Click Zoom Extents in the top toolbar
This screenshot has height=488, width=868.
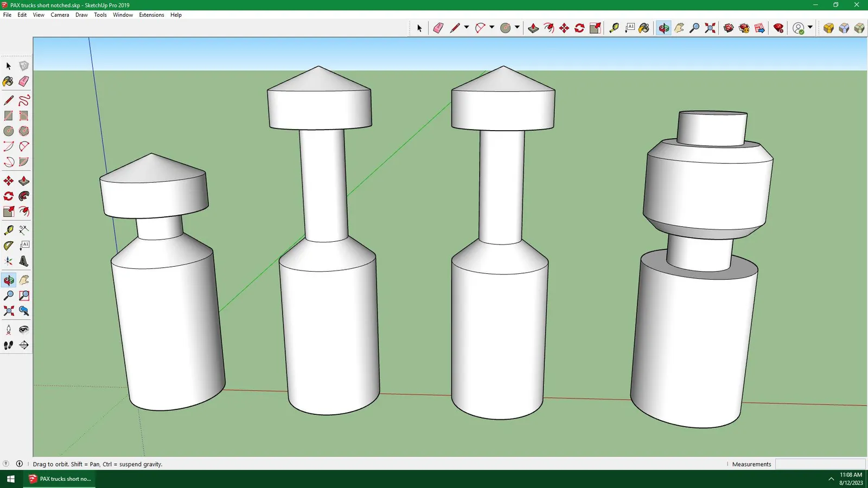tap(710, 28)
